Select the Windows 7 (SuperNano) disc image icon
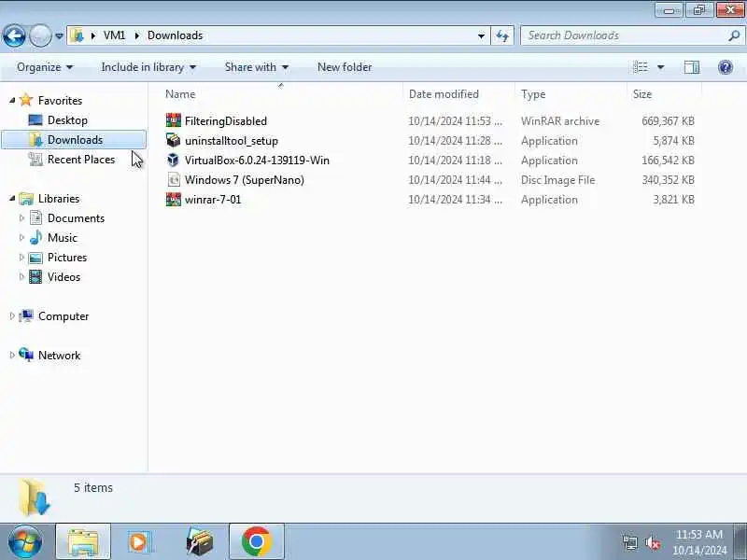Viewport: 747px width, 560px height. click(174, 179)
